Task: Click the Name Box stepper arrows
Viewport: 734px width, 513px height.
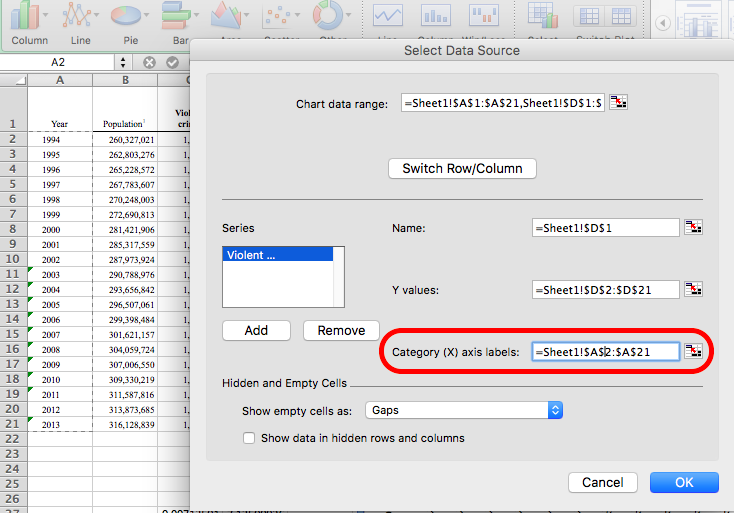Action: point(122,62)
